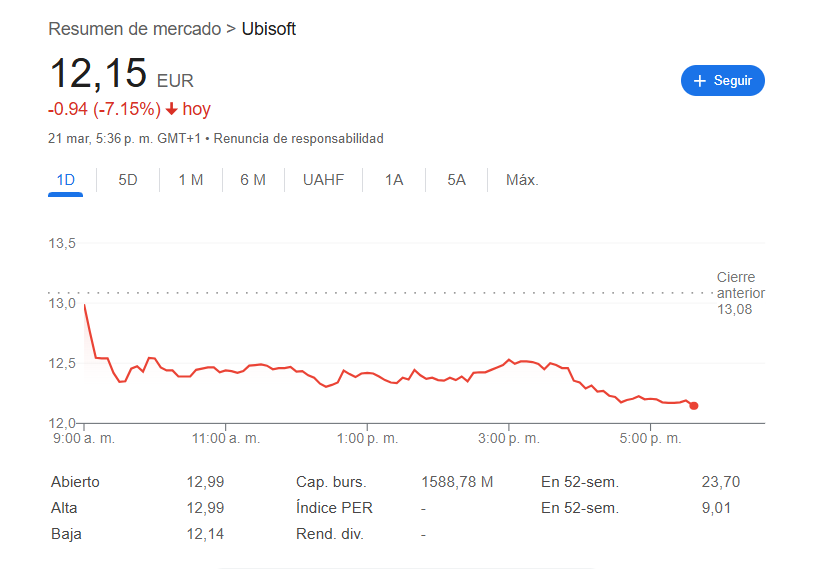813x569 pixels.
Task: Click the plus icon on Seguir button
Action: (699, 81)
